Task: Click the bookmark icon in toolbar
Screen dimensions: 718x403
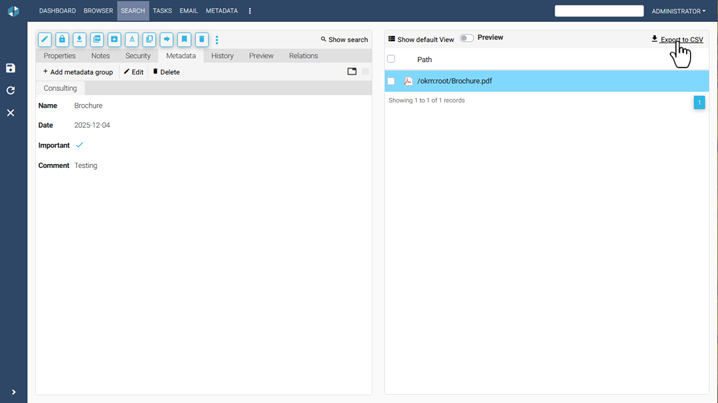Action: coord(184,39)
